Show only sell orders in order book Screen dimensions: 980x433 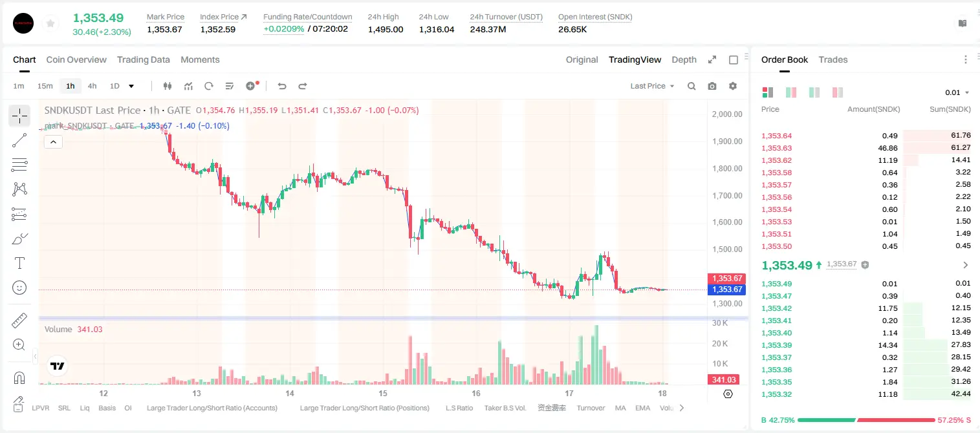coord(838,92)
